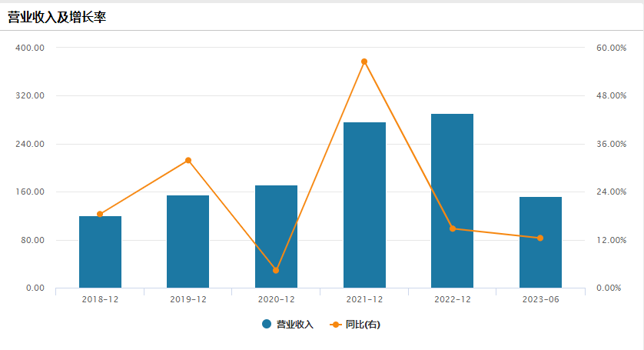Select the 2020-12 revenue bar

(276, 236)
